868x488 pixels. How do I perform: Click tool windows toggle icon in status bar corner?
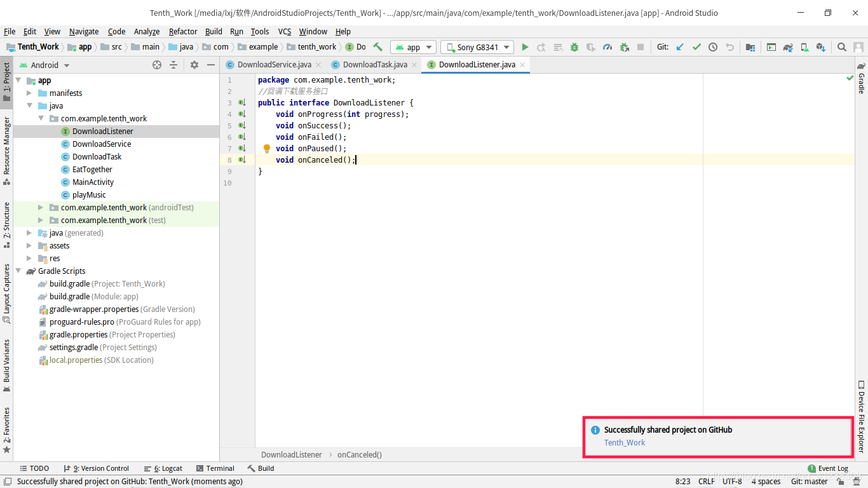pos(7,482)
